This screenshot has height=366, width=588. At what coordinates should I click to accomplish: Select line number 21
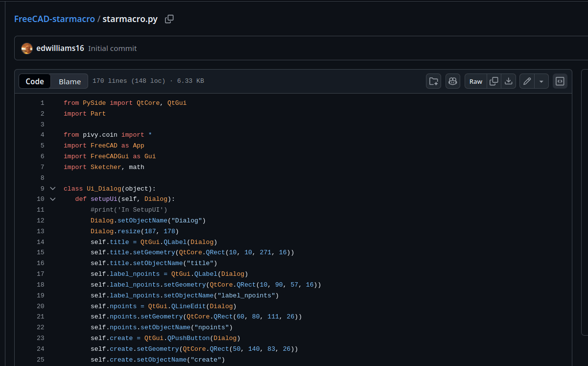[x=40, y=316]
